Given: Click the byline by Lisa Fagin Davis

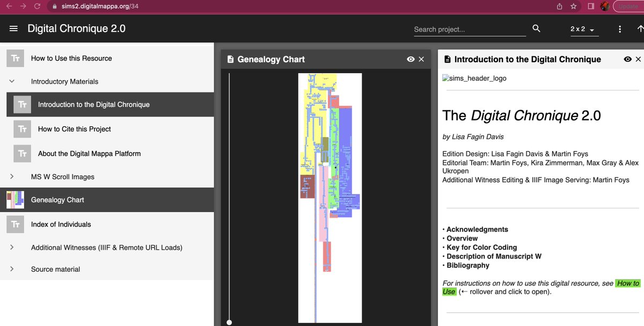Looking at the screenshot, I should pos(473,136).
